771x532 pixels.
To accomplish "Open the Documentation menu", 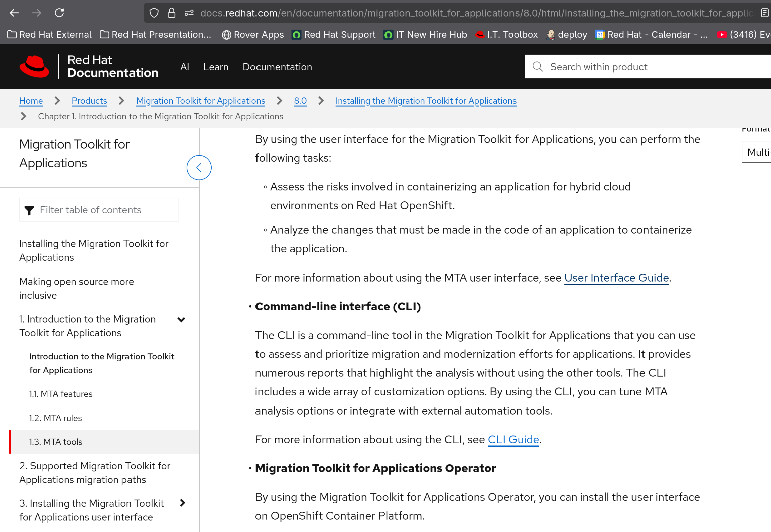I will [277, 67].
